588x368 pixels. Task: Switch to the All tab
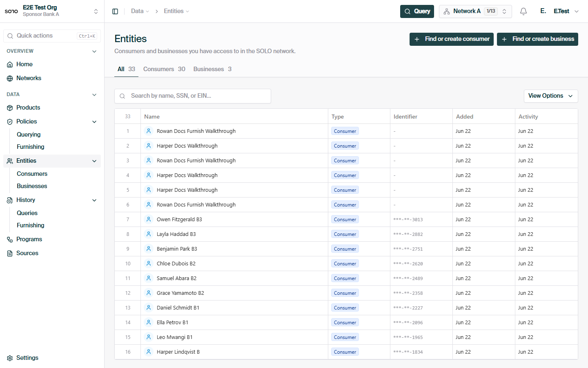tap(126, 69)
